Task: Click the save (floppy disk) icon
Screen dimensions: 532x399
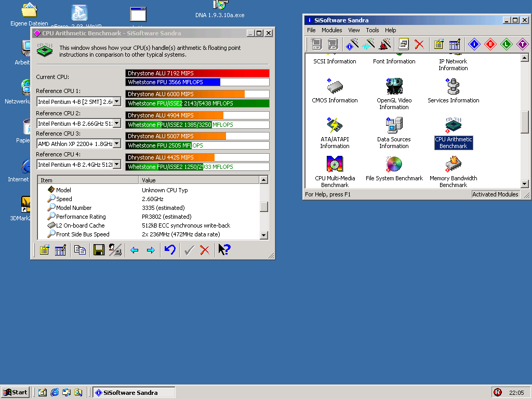Action: (x=99, y=250)
